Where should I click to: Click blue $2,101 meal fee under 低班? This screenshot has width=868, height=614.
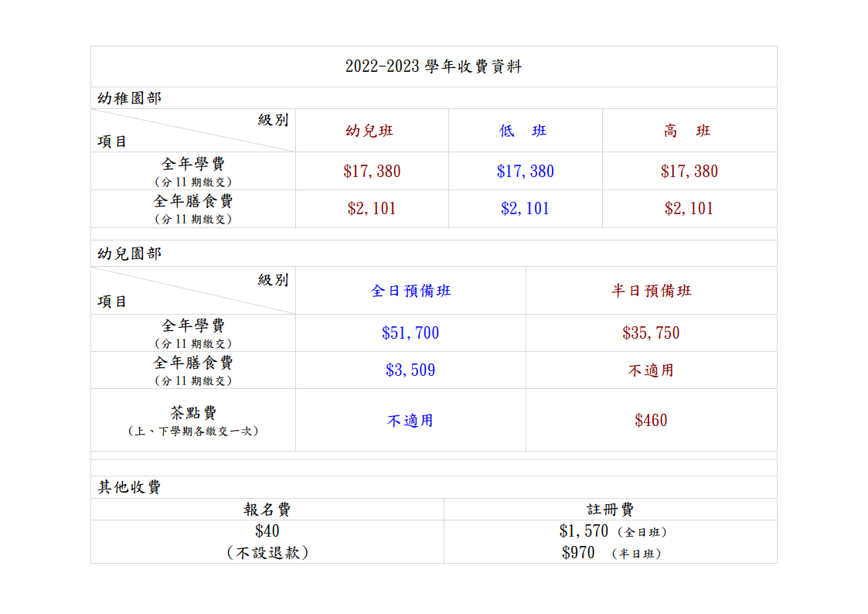tap(525, 209)
